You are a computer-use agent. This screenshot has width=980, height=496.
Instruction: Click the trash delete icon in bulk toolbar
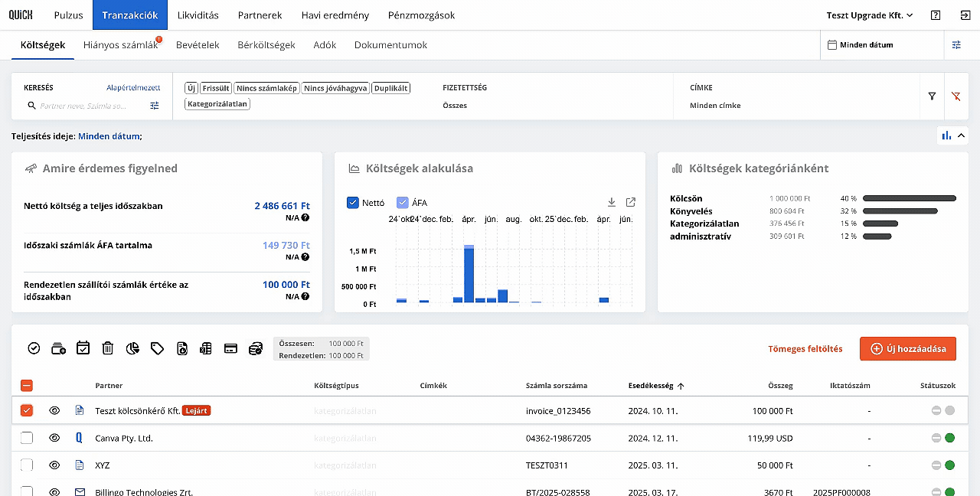[x=108, y=348]
